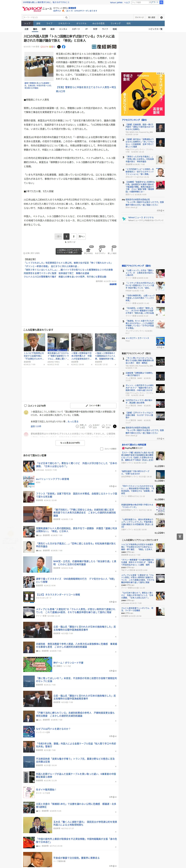The width and height of the screenshot is (186, 868).
Task: Open the web search type dropdown
Action: point(154,2)
